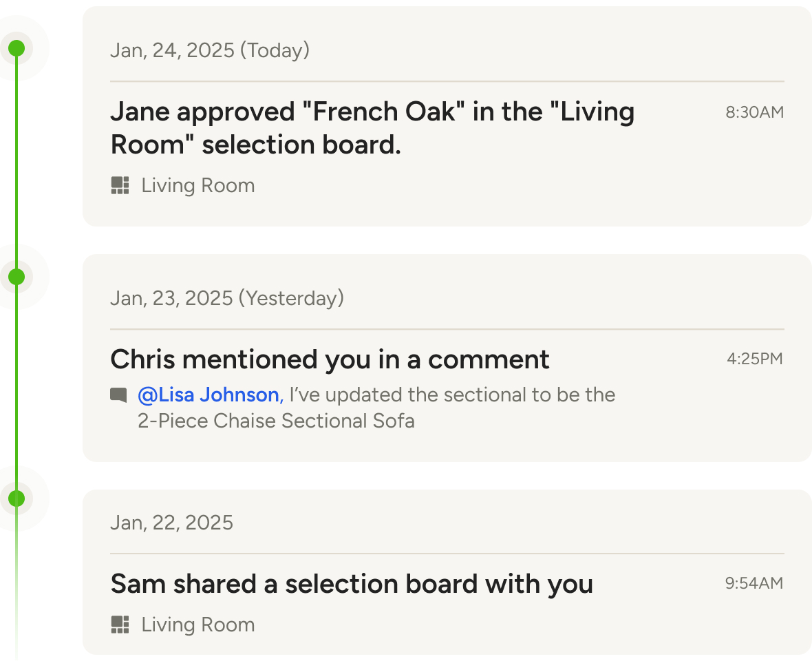Click the comment bubble icon beside Chris's mention

coord(119,395)
